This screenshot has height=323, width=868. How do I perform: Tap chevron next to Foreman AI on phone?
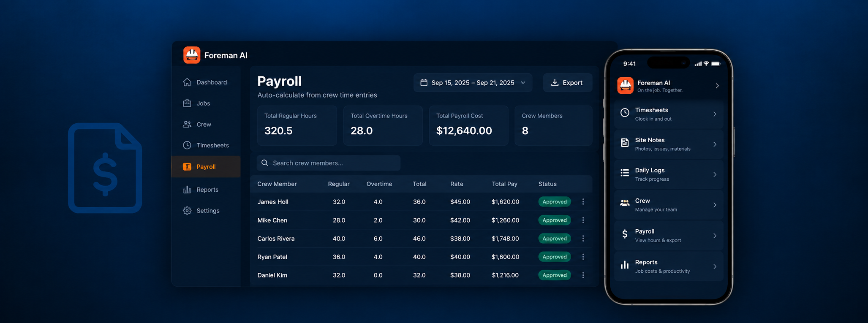[717, 86]
